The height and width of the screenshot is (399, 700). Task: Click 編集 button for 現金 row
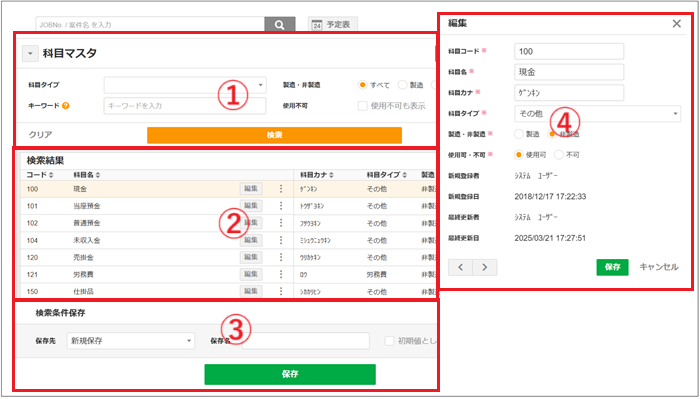coord(251,189)
